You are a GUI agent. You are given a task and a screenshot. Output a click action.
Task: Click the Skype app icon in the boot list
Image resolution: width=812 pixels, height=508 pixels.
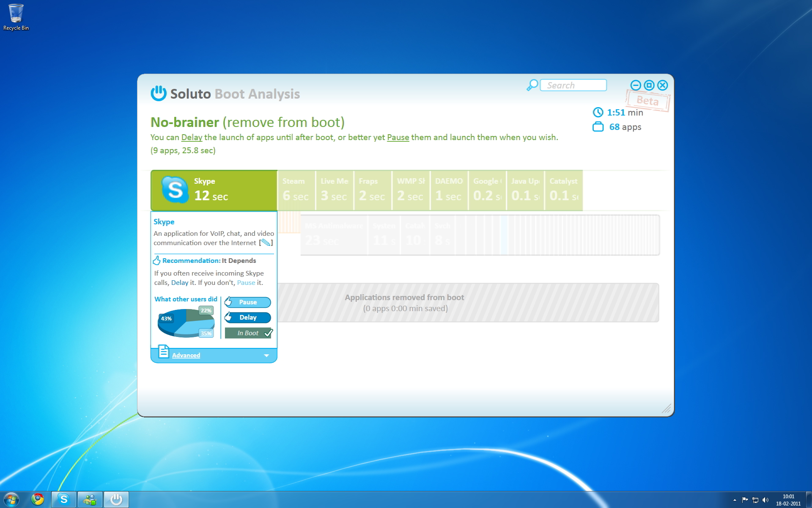(175, 190)
